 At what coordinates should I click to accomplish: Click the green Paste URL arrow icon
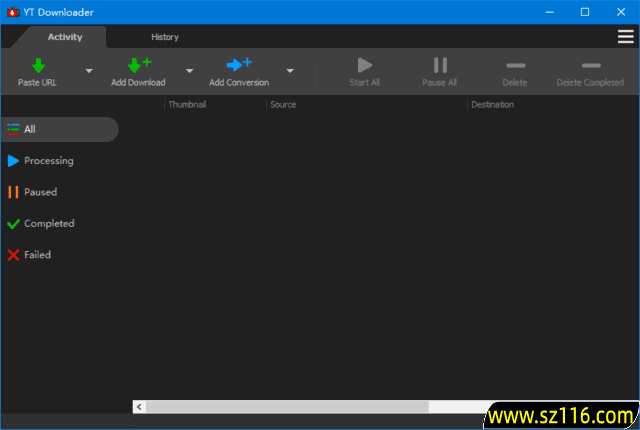(x=37, y=65)
